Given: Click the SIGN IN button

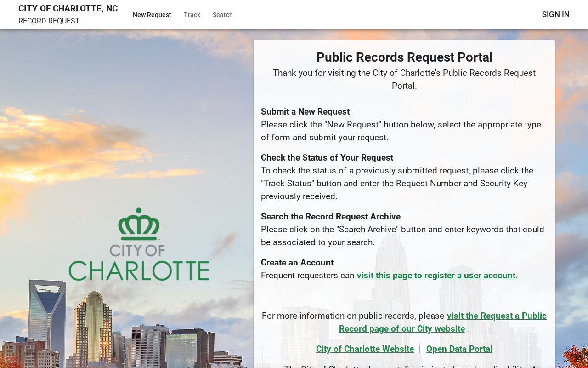Looking at the screenshot, I should 555,14.
